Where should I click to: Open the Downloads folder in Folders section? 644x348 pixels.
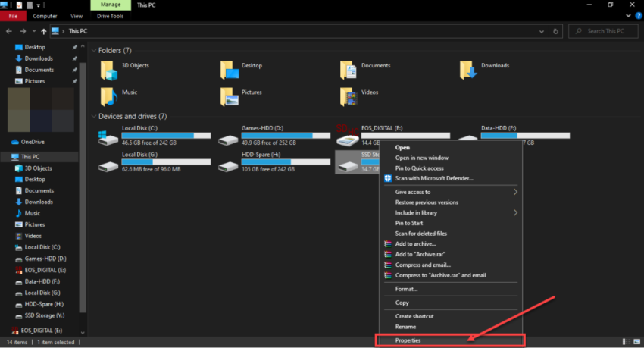point(468,71)
